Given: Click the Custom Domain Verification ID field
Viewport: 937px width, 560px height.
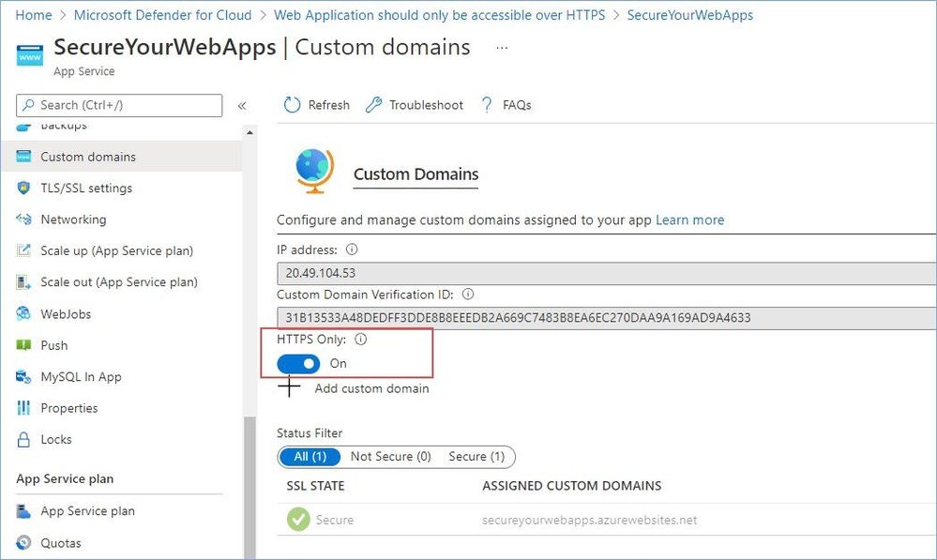Looking at the screenshot, I should click(x=607, y=318).
